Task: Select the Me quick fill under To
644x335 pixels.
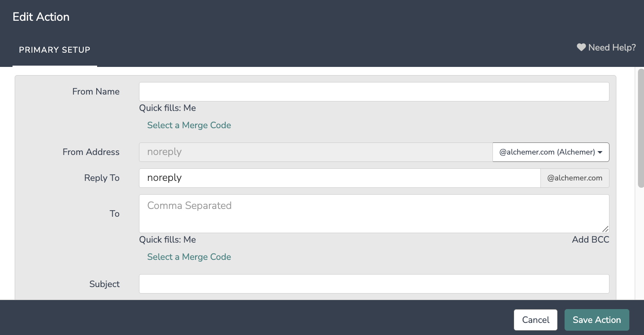Action: [x=189, y=240]
